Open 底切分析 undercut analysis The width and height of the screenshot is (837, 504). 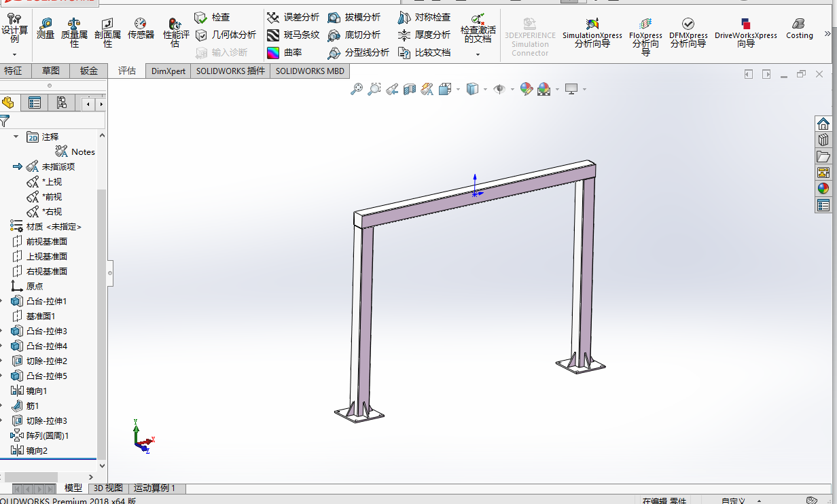354,35
